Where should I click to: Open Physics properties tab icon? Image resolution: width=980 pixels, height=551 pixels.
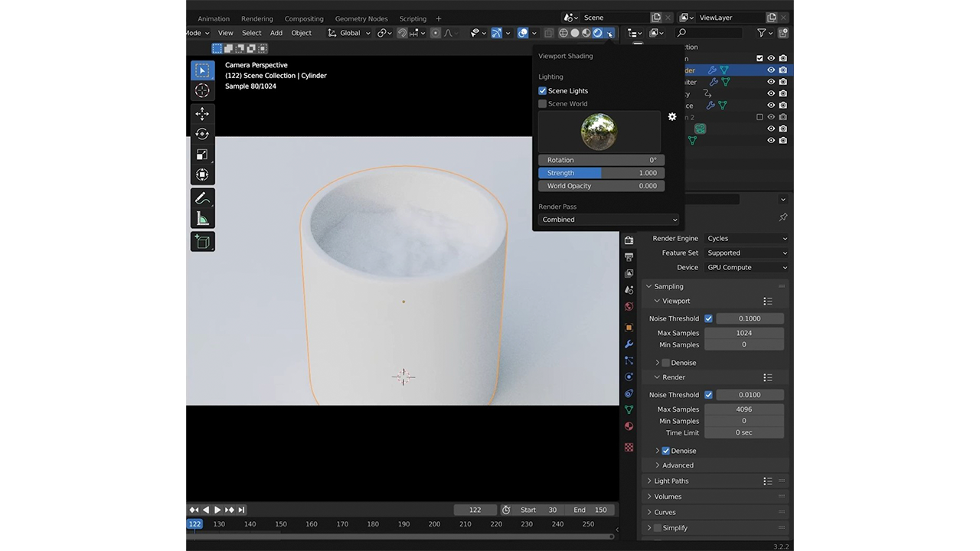click(x=629, y=377)
